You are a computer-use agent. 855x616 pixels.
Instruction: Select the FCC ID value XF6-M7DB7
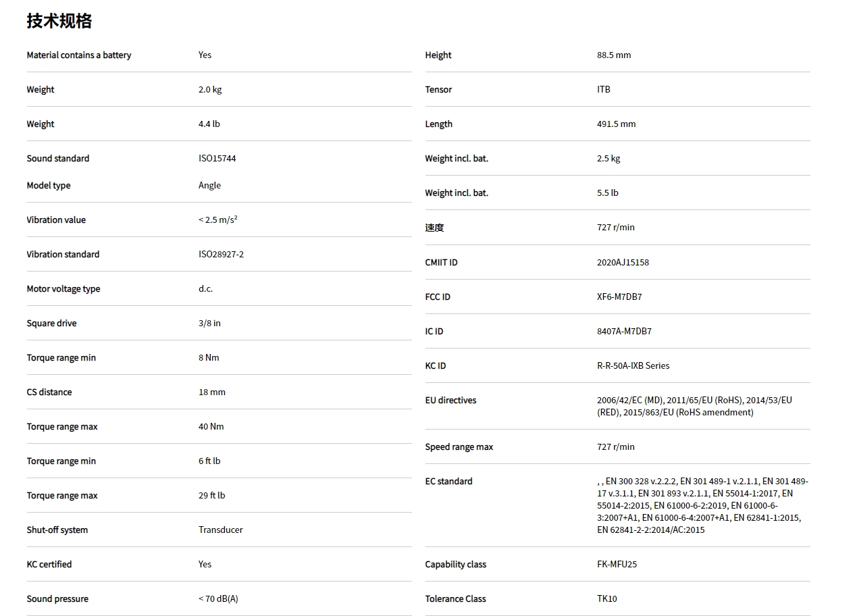tap(619, 297)
